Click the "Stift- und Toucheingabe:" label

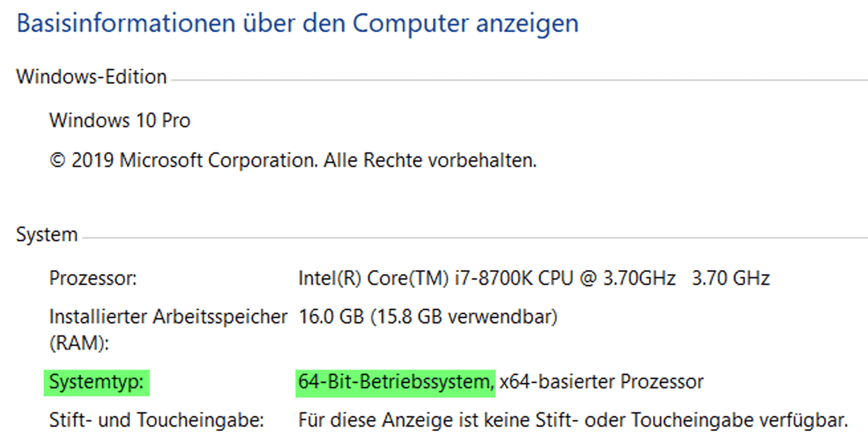156,420
